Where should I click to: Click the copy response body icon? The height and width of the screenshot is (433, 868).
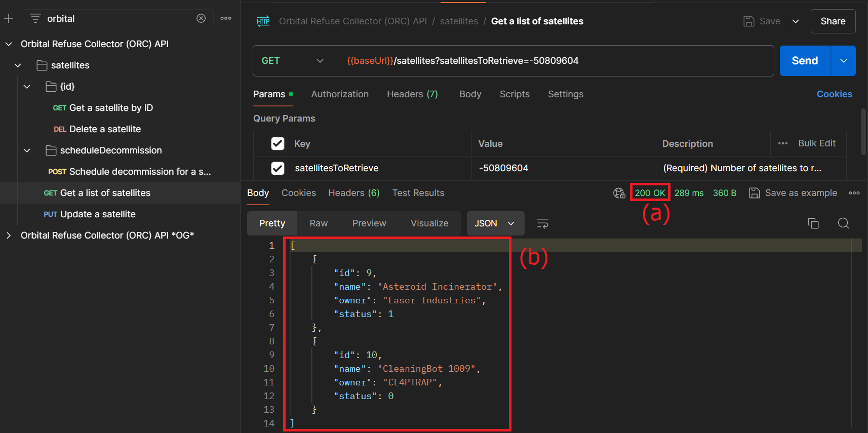(x=813, y=223)
